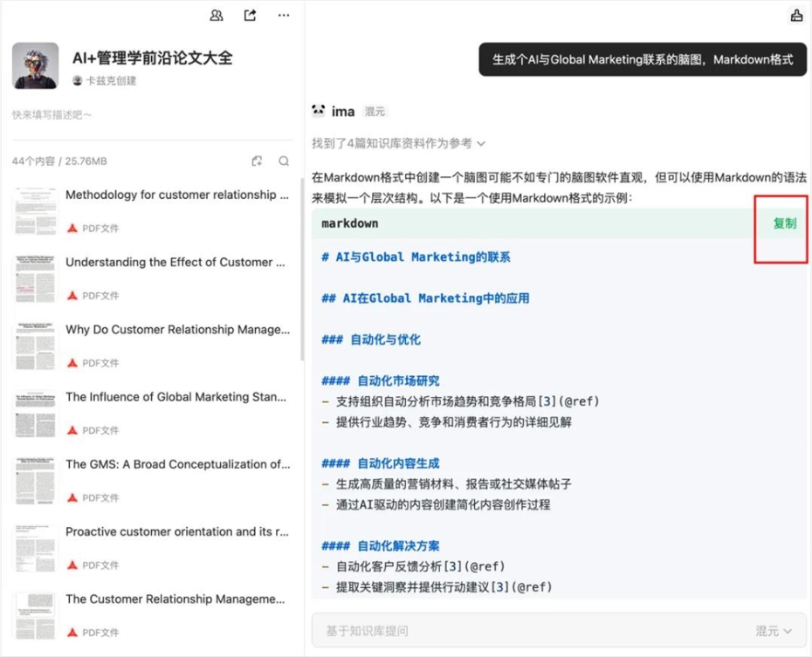Click the clear conversation icon at top right

pos(796,15)
